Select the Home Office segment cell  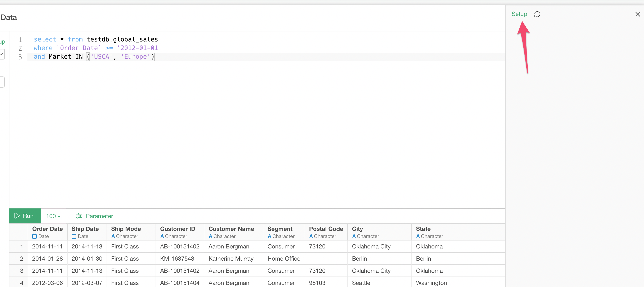coord(284,259)
